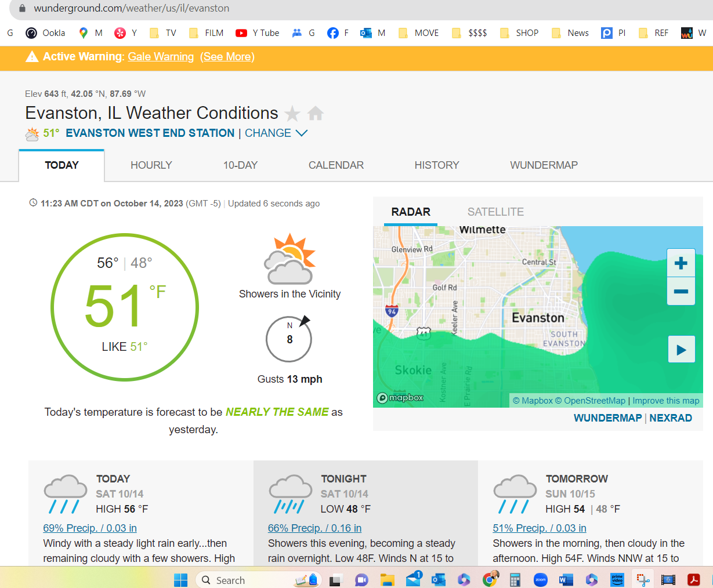Image resolution: width=713 pixels, height=588 pixels.
Task: Expand the CHANGE station dropdown
Action: (276, 133)
